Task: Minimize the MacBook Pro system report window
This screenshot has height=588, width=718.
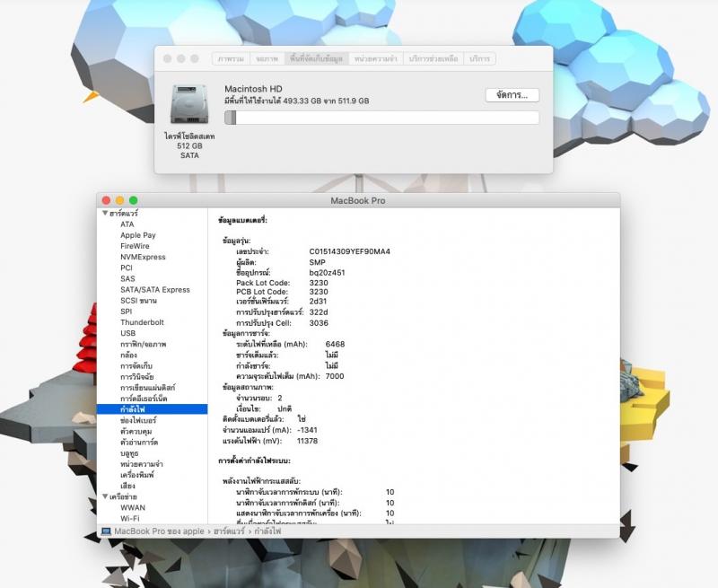Action: (x=120, y=200)
